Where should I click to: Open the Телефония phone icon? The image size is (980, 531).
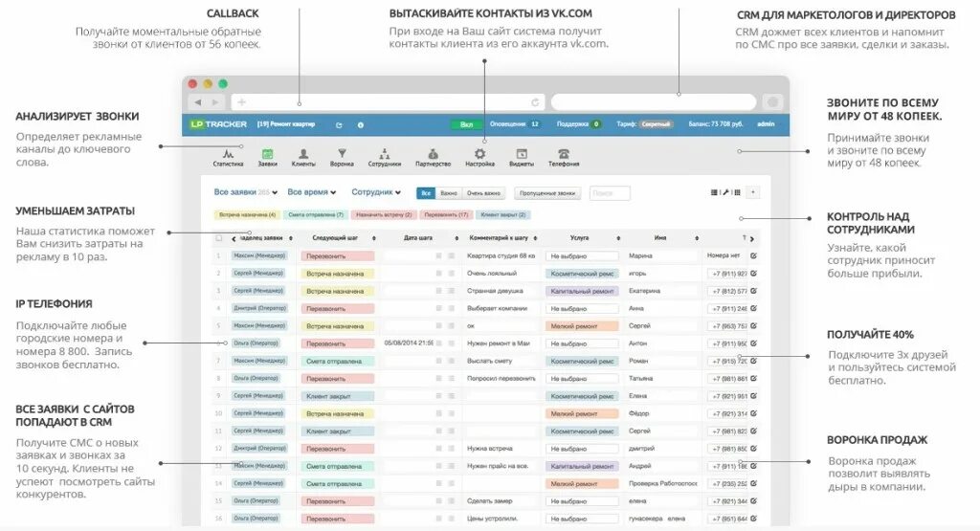564,154
